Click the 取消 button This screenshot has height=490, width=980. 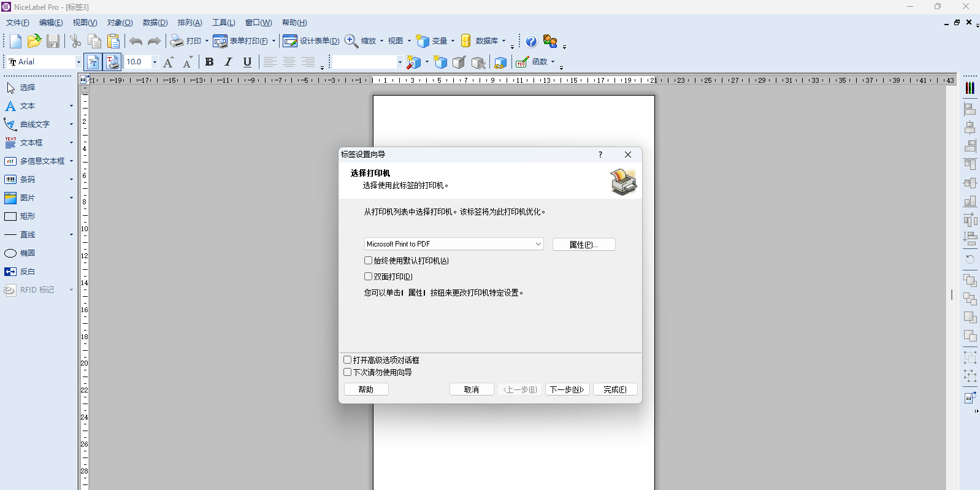click(472, 389)
